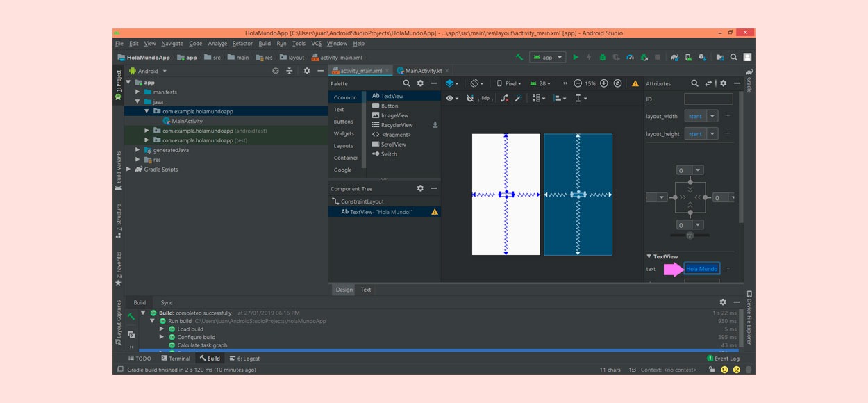Click download icon next to RecyclerView
868x403 pixels.
(435, 125)
